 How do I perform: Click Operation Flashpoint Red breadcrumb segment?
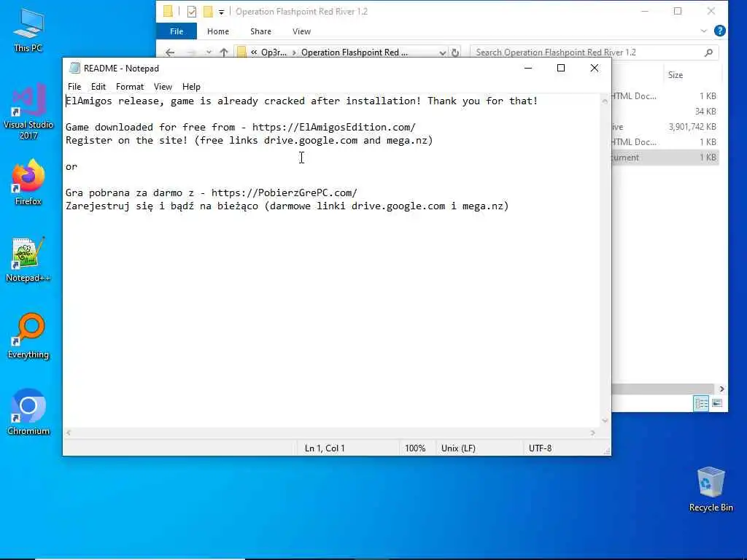point(355,52)
